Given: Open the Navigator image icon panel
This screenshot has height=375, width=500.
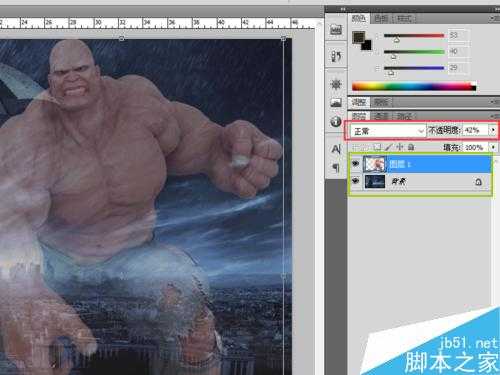Looking at the screenshot, I should [x=336, y=102].
